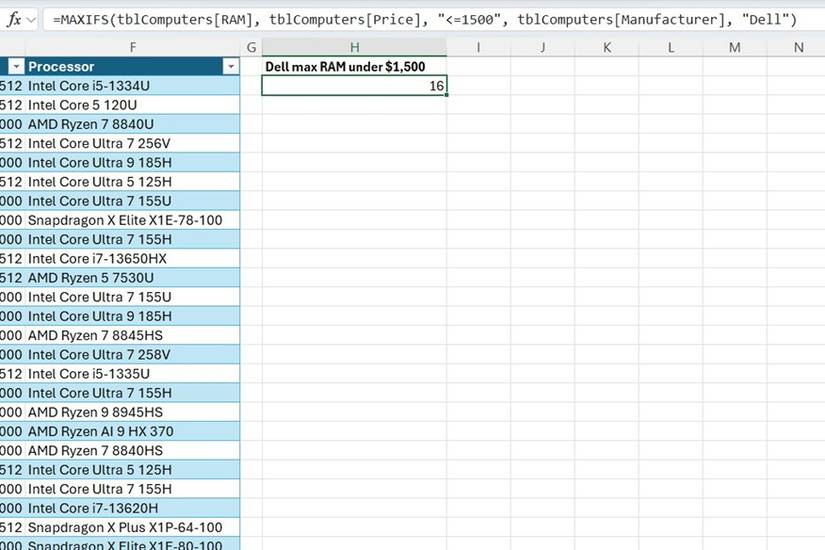Click the fx insert function icon
This screenshot has width=825, height=550.
coord(14,20)
